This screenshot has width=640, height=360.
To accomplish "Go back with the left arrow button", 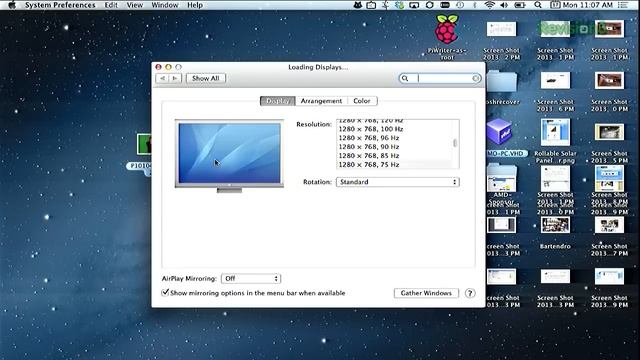I will coord(162,78).
